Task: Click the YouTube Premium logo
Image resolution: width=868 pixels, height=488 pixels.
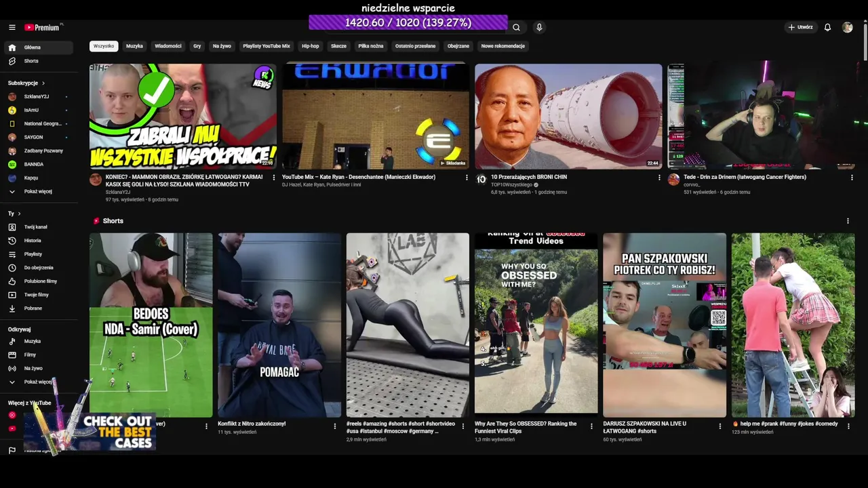Action: pyautogui.click(x=43, y=27)
